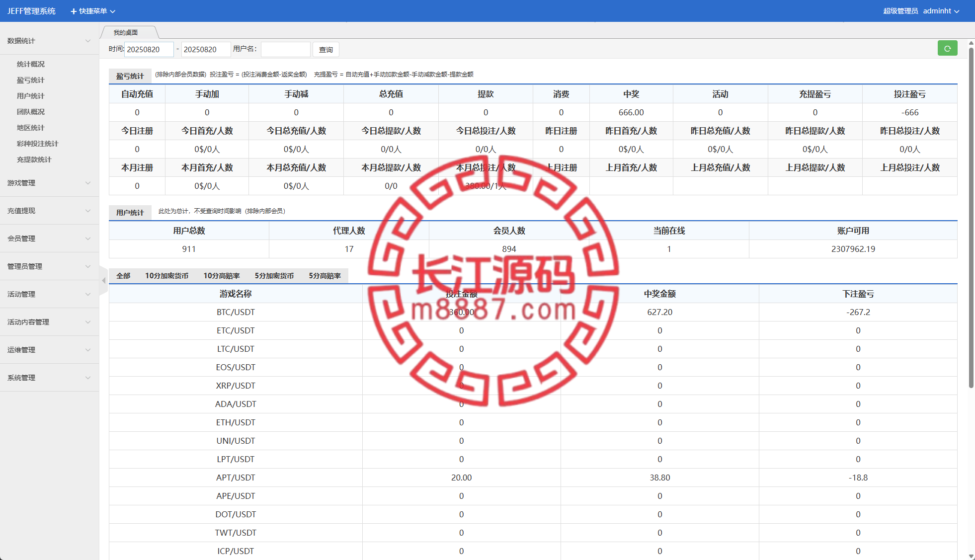Select the 全部 game filter tab

pos(123,276)
